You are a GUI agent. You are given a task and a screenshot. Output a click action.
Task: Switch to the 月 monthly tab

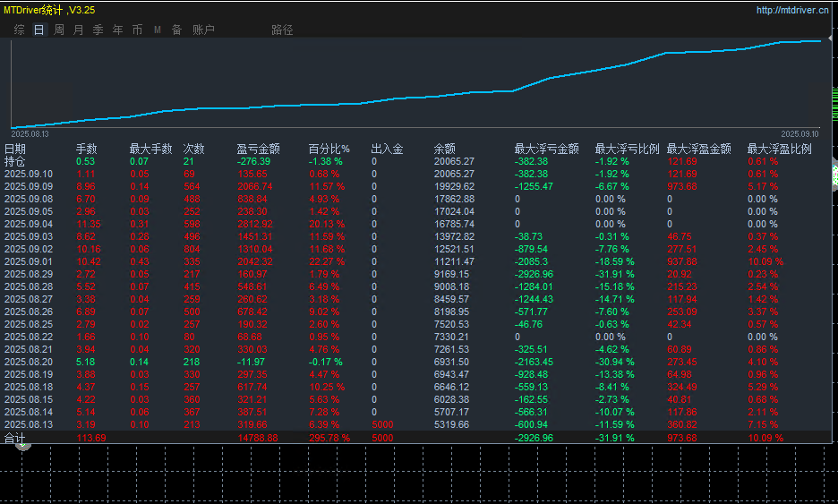(78, 30)
